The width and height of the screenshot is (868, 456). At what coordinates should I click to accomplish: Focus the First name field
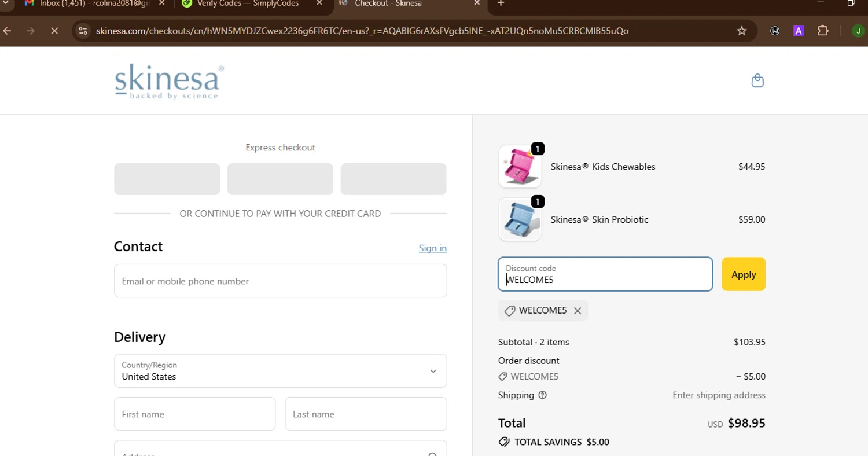[195, 414]
